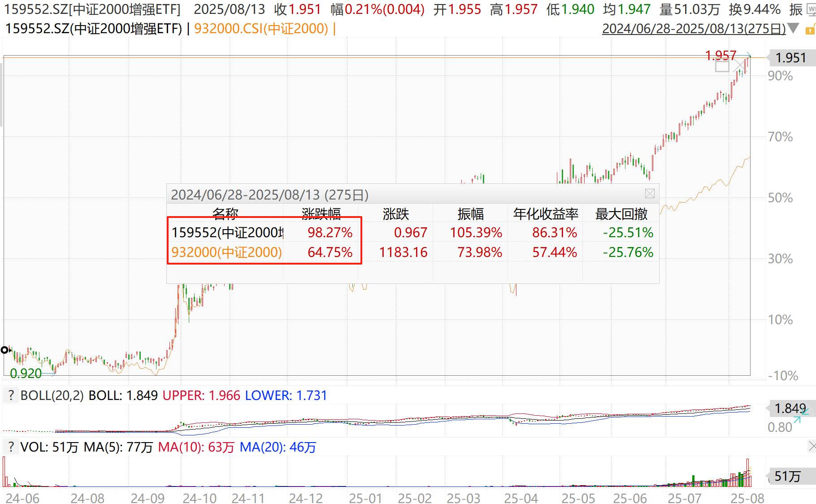This screenshot has width=816, height=504.
Task: Close the VOL indicator panel
Action: pyautogui.click(x=812, y=446)
